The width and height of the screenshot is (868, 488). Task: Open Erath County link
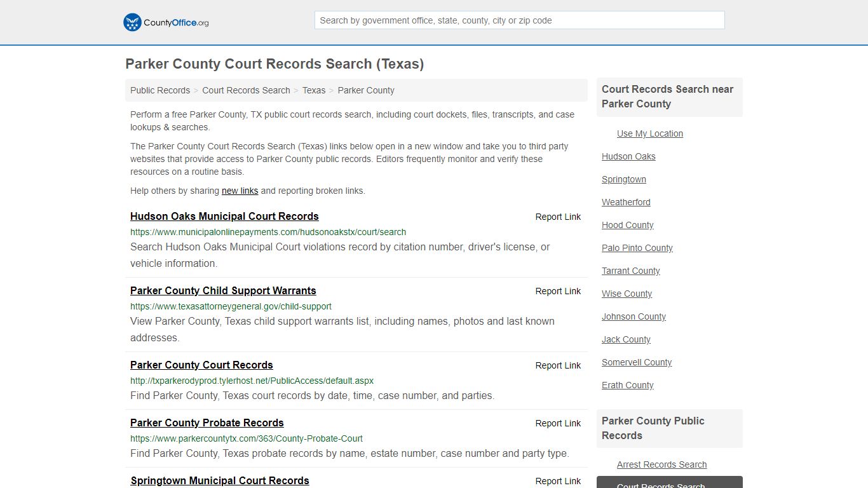click(627, 385)
